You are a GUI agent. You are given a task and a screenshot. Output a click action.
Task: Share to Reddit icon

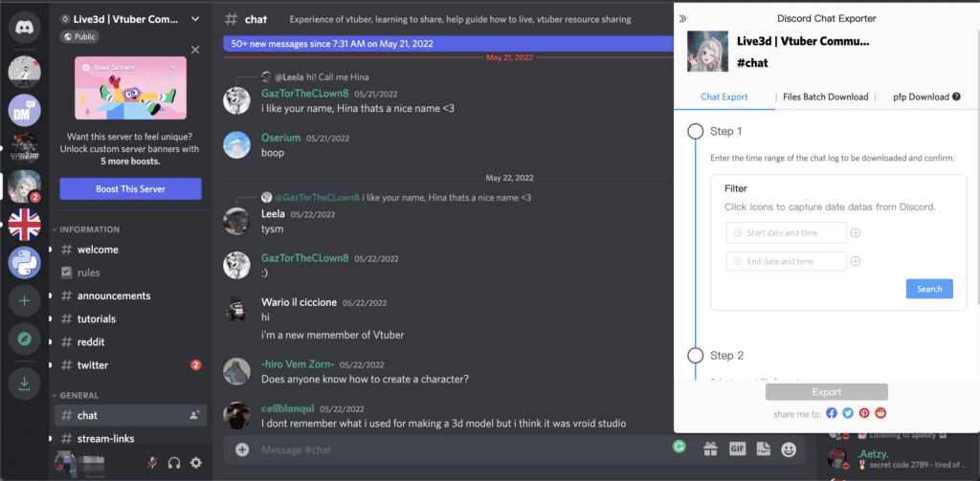tap(880, 413)
